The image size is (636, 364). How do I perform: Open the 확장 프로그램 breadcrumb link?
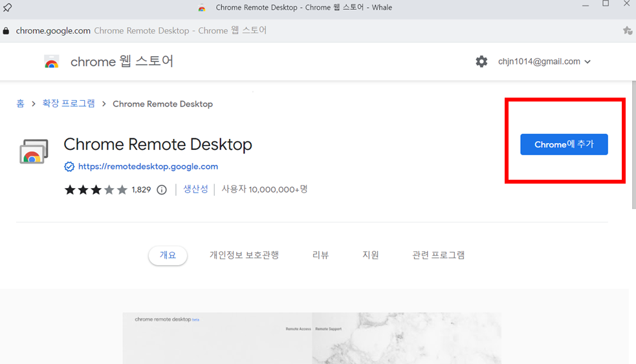pos(69,103)
